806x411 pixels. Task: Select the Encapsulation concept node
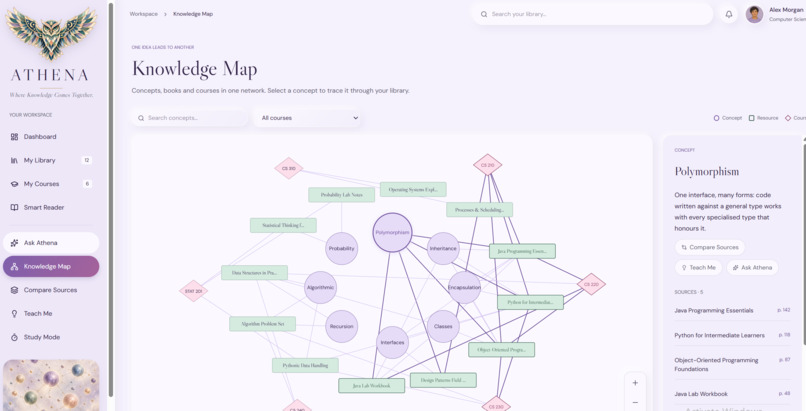(464, 287)
